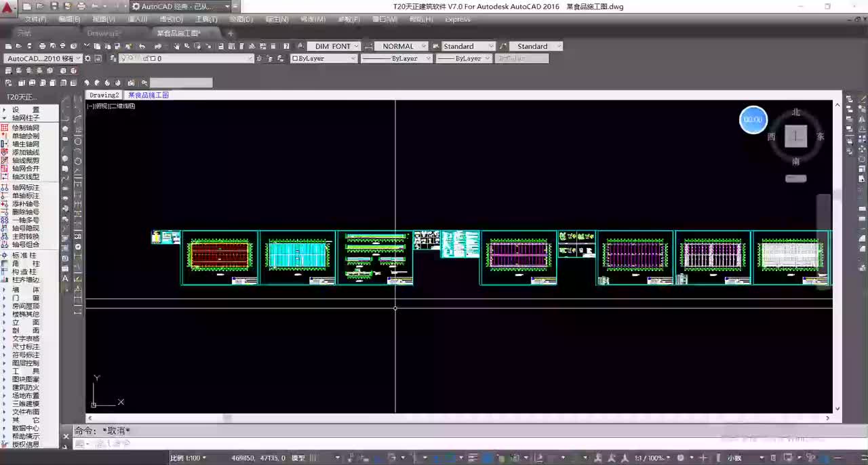Open the ByLayer lineweight dropdown
The width and height of the screenshot is (868, 465).
click(x=464, y=58)
